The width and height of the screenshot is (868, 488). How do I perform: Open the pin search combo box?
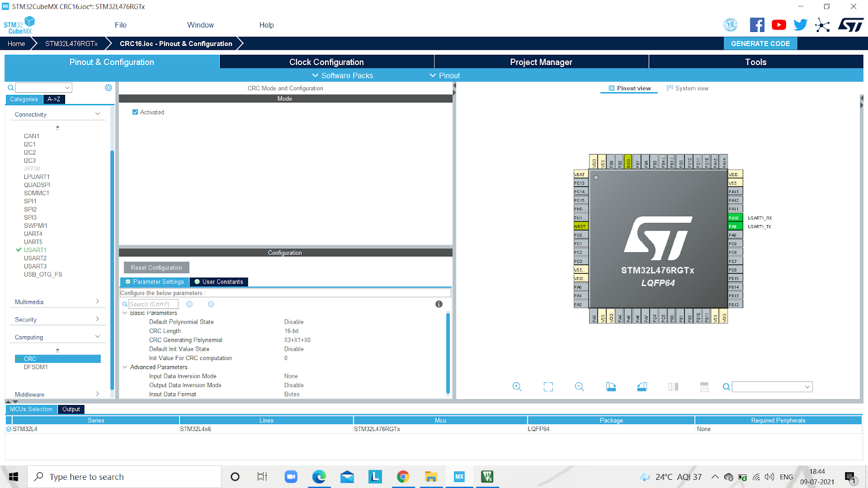point(772,387)
